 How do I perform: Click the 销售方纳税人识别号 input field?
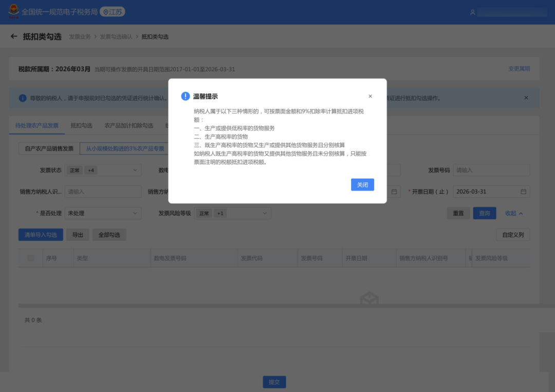pyautogui.click(x=103, y=192)
